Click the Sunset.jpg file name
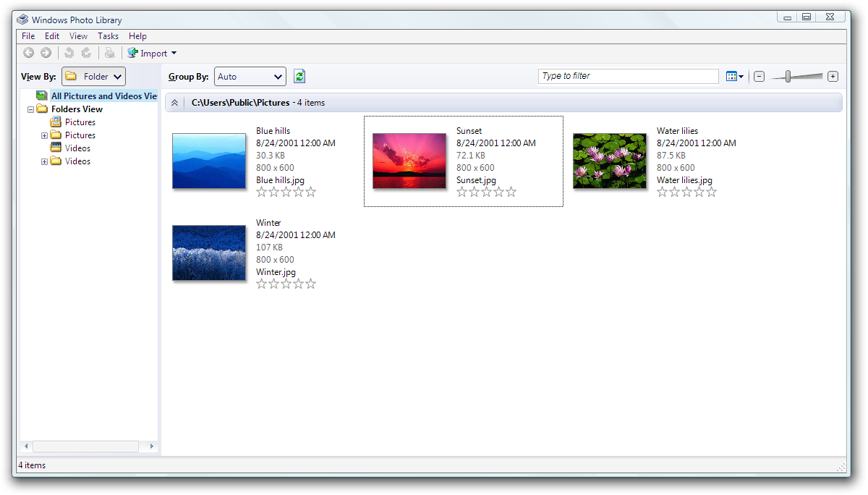The height and width of the screenshot is (495, 868). pos(476,180)
